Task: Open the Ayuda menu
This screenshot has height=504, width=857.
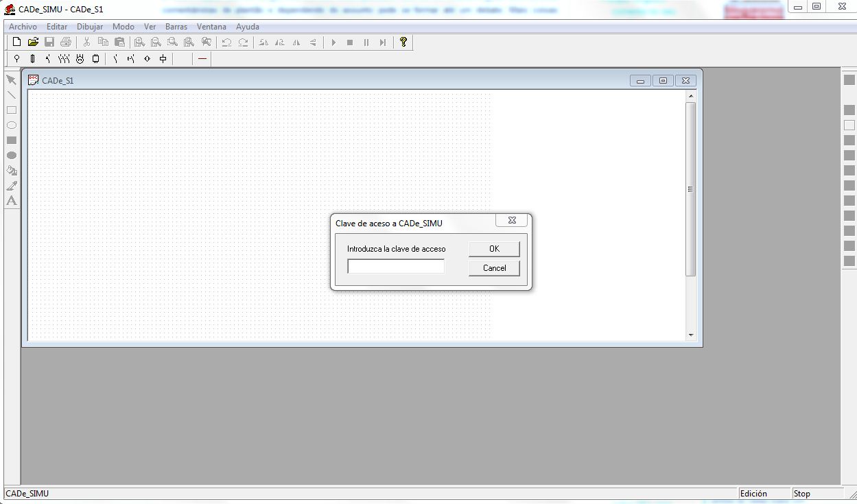Action: [x=248, y=27]
